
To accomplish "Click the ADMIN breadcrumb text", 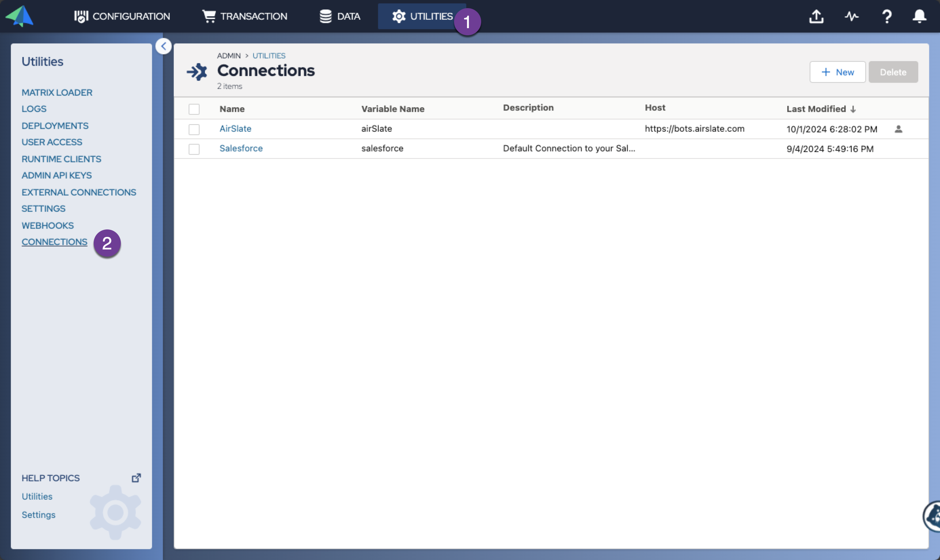I will coord(229,55).
